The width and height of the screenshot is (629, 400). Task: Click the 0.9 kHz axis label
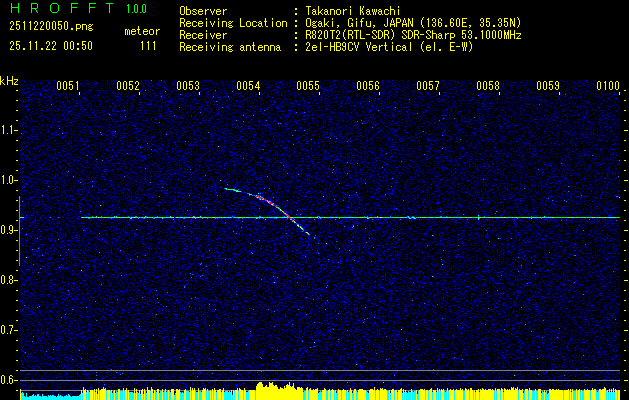[x=8, y=230]
